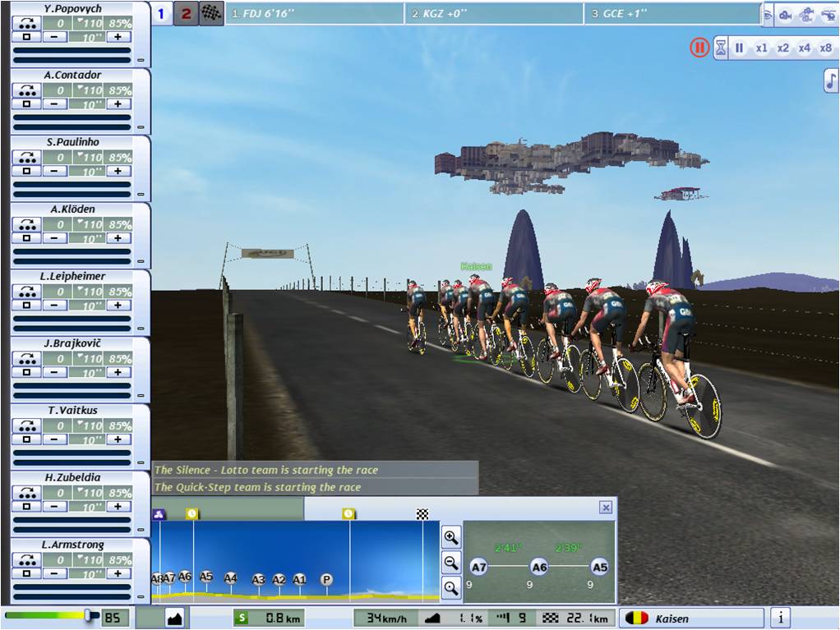840x630 pixels.
Task: Collapse the S.Paulinho rider panel
Action: [141, 194]
